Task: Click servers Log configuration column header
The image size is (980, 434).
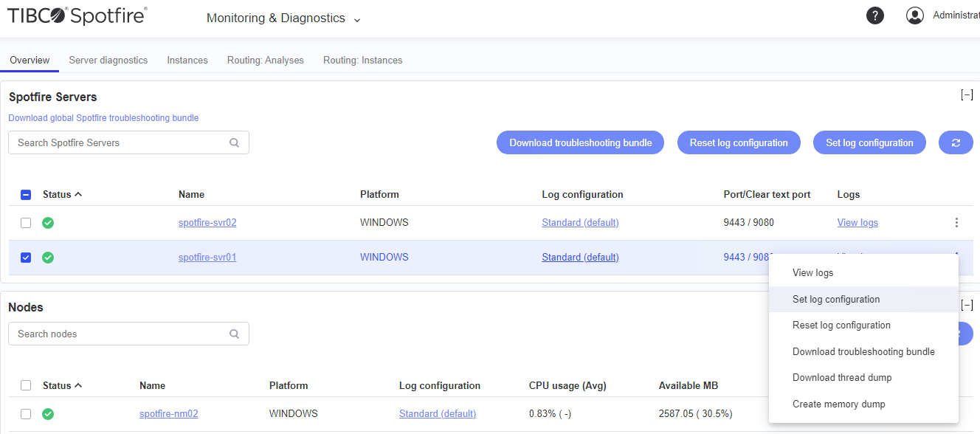Action: pos(582,195)
